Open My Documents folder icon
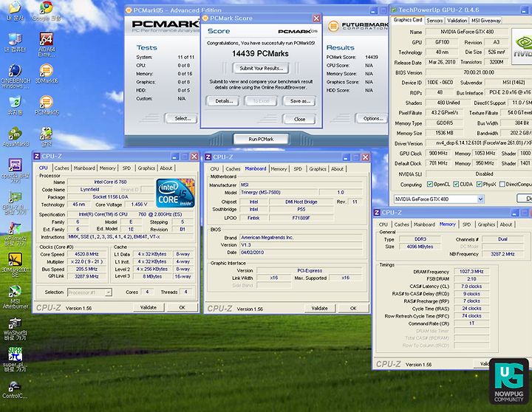The width and height of the screenshot is (532, 412). (x=16, y=11)
